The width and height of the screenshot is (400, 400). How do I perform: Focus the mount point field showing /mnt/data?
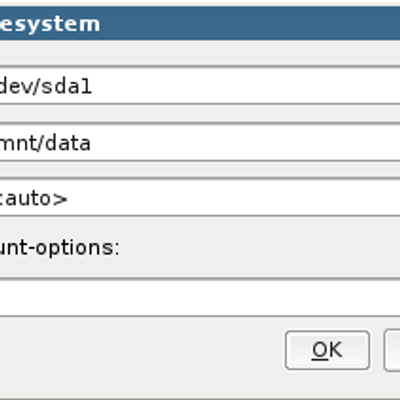(x=200, y=143)
